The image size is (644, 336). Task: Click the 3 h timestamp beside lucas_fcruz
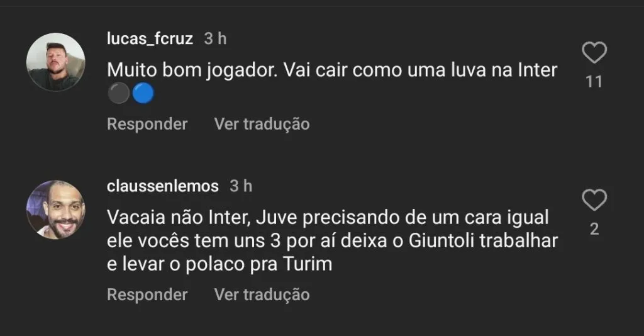point(215,38)
